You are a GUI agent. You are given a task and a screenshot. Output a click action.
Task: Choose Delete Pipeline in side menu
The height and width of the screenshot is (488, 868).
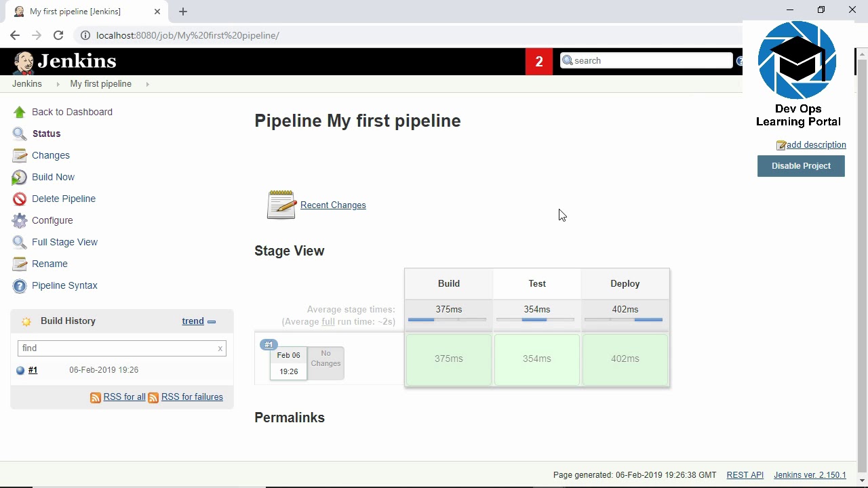coord(64,199)
